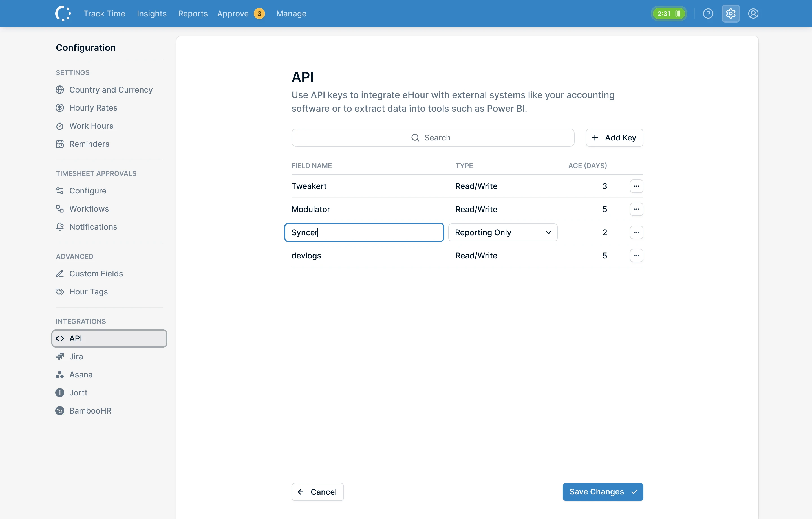Click the pencil icon beside Custom Fields
This screenshot has width=812, height=519.
[60, 274]
